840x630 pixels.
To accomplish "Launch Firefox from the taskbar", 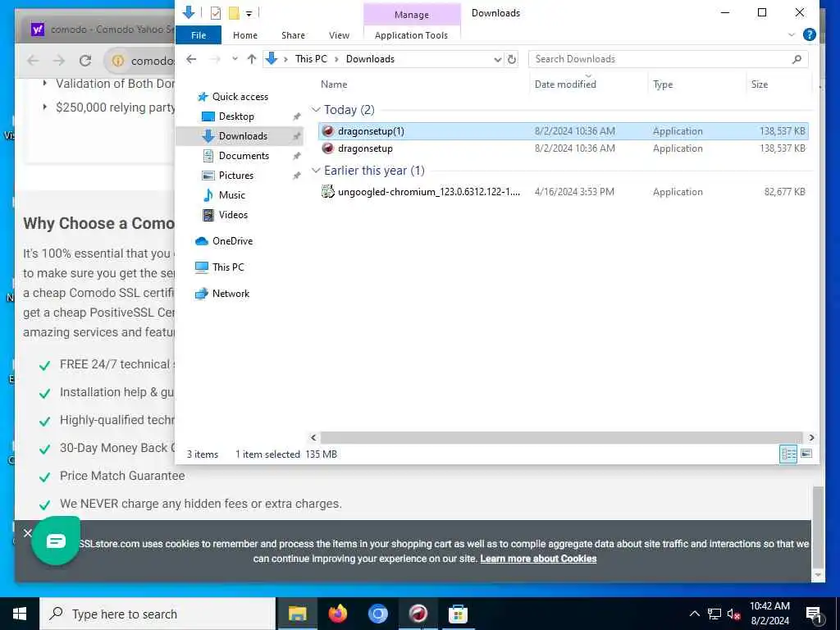I will click(337, 614).
